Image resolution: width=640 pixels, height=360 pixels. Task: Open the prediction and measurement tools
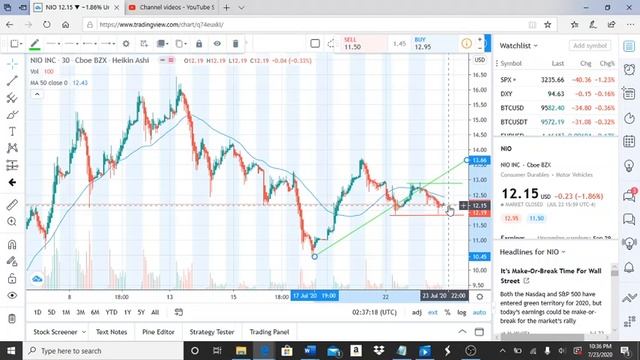[12, 165]
